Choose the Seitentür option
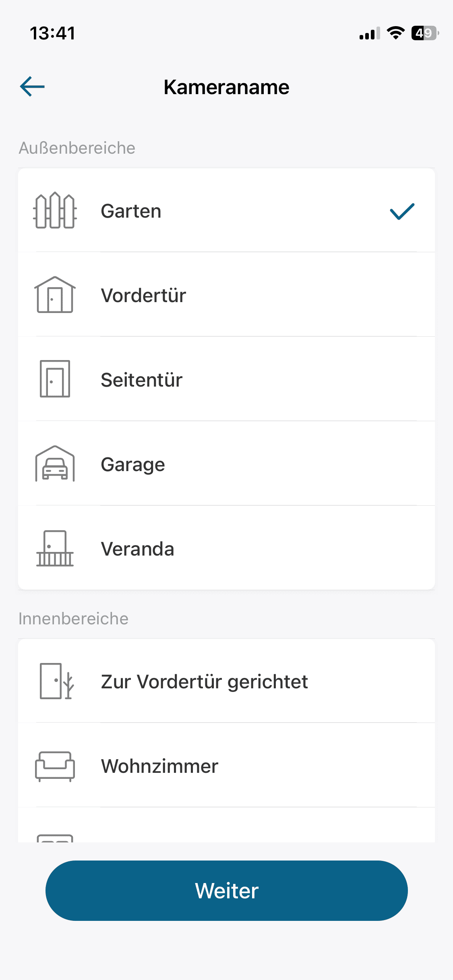This screenshot has width=453, height=980. 142,380
